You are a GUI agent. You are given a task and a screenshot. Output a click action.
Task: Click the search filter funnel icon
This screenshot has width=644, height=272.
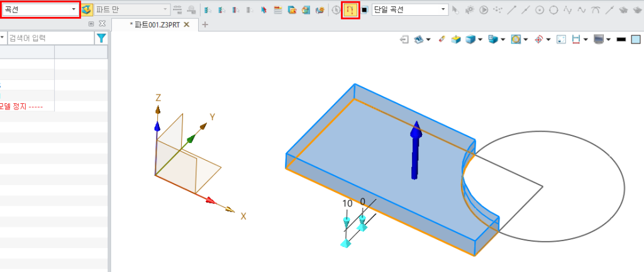(x=101, y=38)
